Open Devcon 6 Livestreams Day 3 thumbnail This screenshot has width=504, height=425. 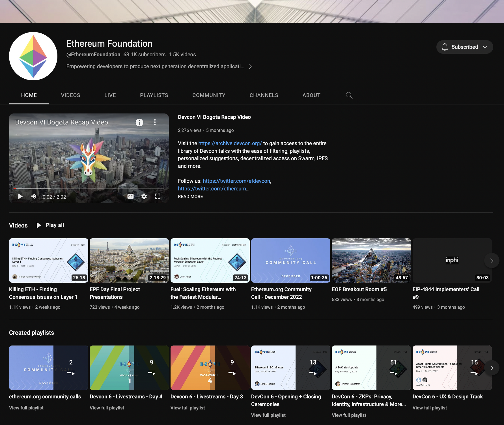point(210,368)
